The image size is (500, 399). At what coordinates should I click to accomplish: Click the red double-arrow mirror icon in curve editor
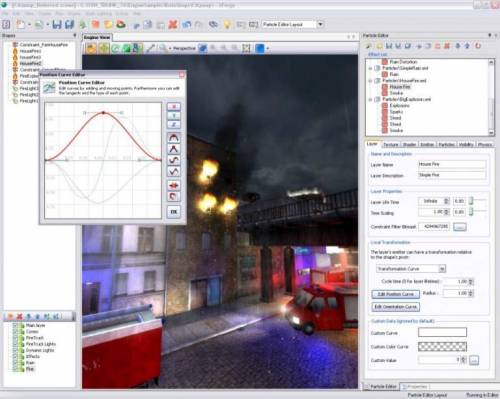pos(174,185)
